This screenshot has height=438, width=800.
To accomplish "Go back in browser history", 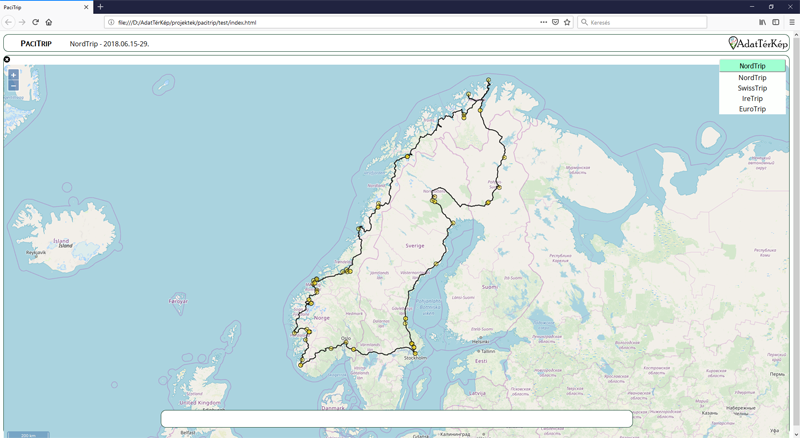I will click(x=9, y=22).
